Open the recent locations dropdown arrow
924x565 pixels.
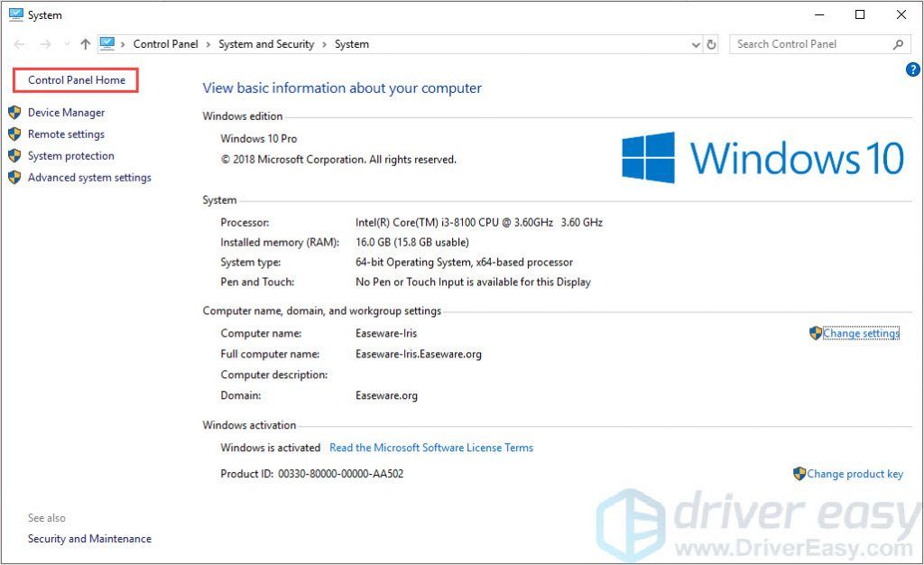(67, 44)
